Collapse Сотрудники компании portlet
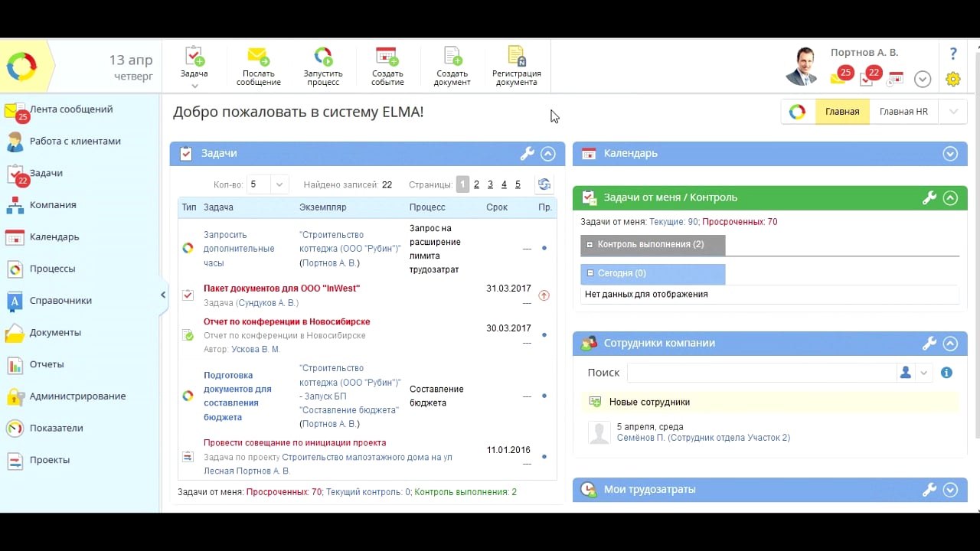The width and height of the screenshot is (980, 551). point(950,344)
